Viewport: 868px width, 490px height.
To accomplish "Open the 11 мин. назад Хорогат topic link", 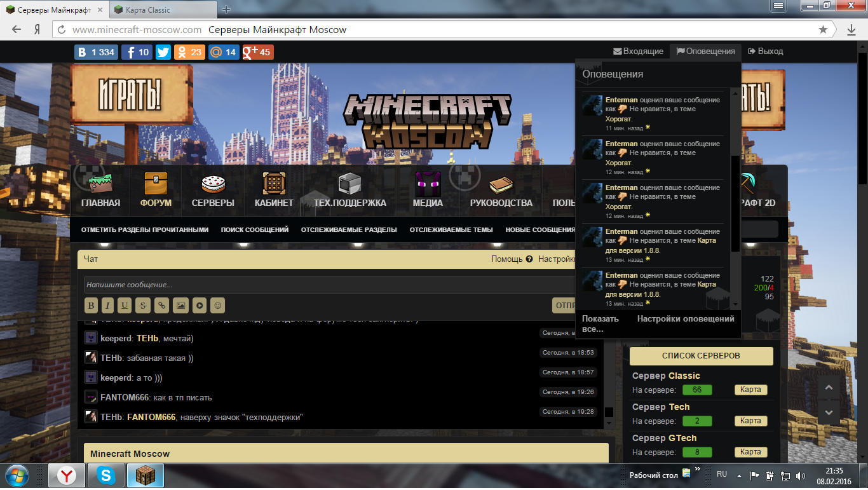I will click(x=618, y=119).
